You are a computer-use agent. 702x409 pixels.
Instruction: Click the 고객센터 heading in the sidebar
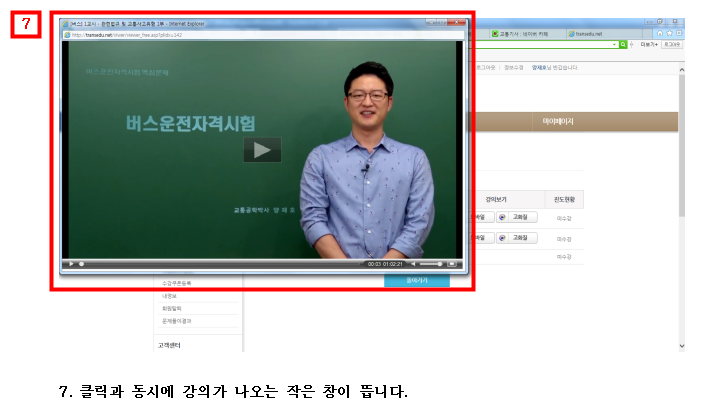[169, 345]
